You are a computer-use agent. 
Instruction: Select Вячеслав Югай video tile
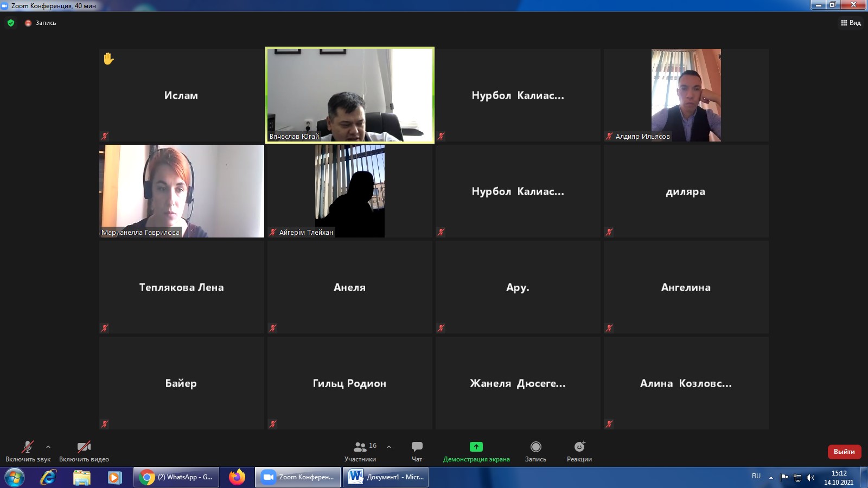(x=350, y=95)
